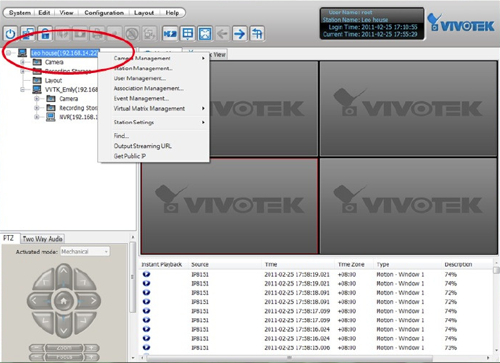The width and height of the screenshot is (500, 363).
Task: Choose Find... from context menu
Action: pos(154,136)
